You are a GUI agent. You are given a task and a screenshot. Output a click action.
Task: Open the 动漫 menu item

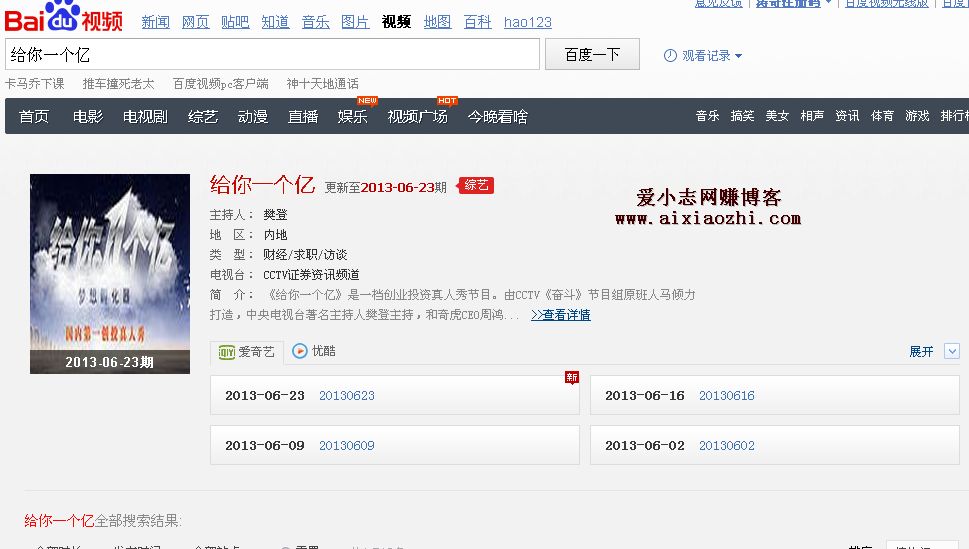tap(253, 116)
